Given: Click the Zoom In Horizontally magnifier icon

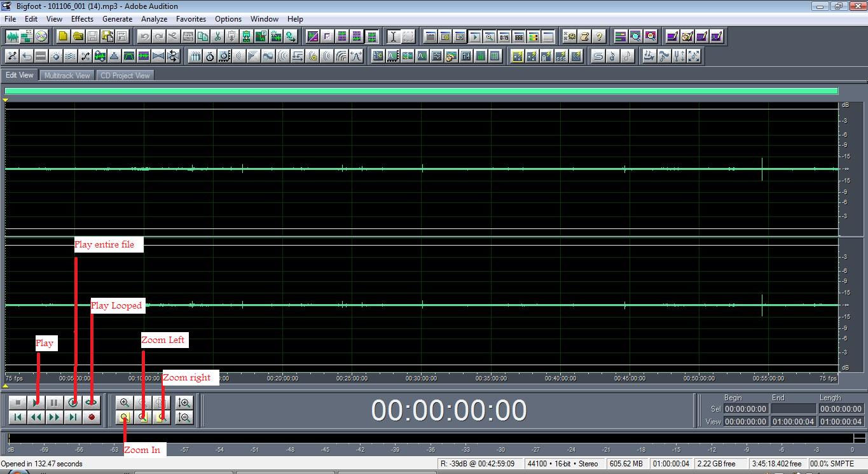Looking at the screenshot, I should pyautogui.click(x=125, y=402).
